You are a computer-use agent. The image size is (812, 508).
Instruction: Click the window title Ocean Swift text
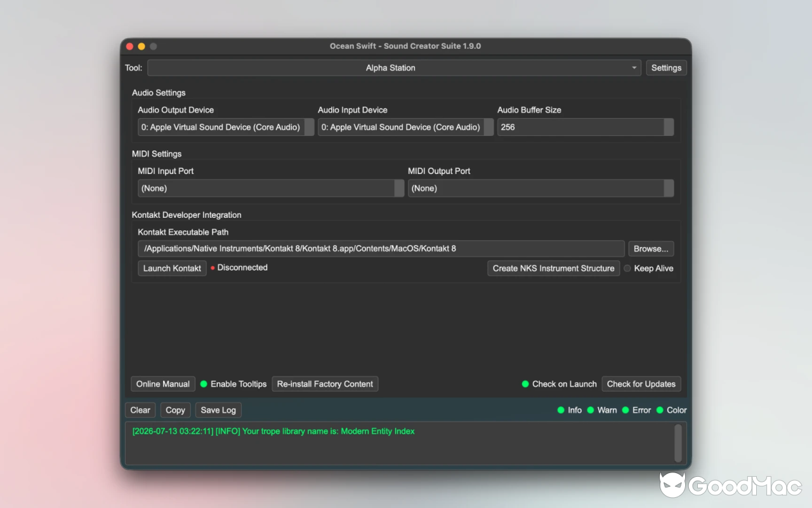pos(405,46)
